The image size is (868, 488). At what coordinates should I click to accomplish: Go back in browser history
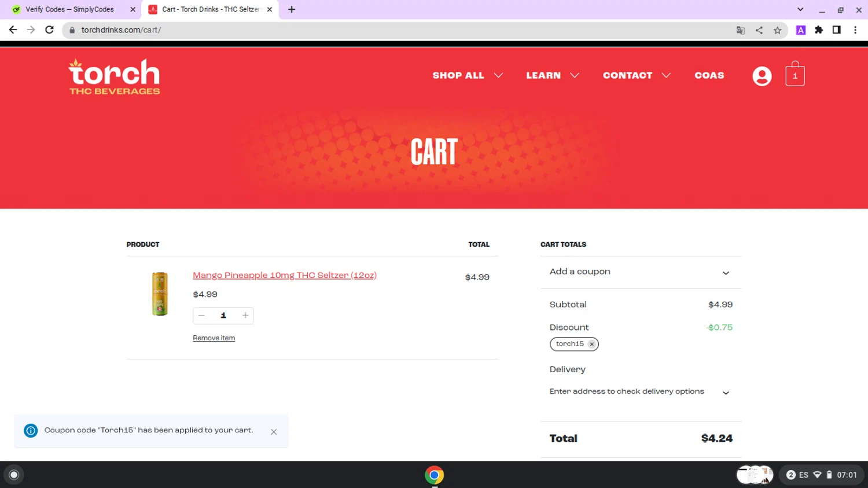pyautogui.click(x=13, y=30)
